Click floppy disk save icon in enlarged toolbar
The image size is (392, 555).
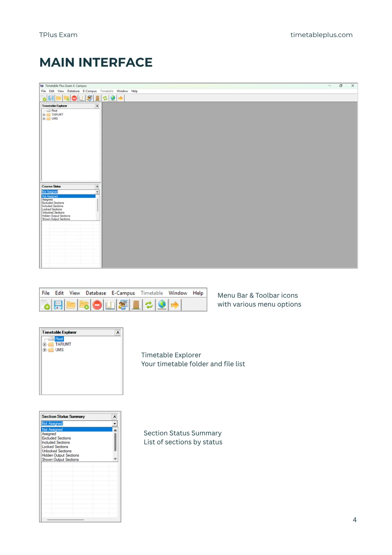click(x=58, y=305)
